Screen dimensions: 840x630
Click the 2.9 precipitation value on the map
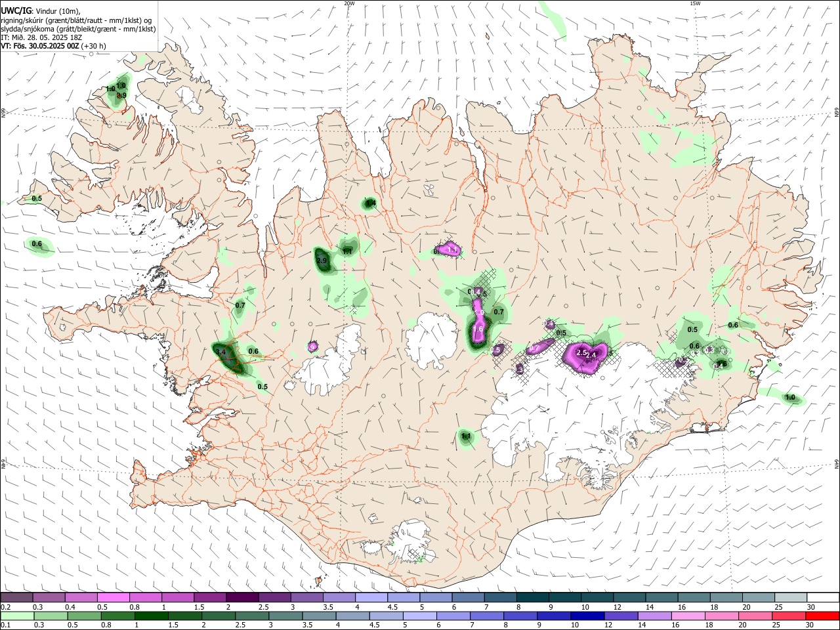[x=322, y=261]
